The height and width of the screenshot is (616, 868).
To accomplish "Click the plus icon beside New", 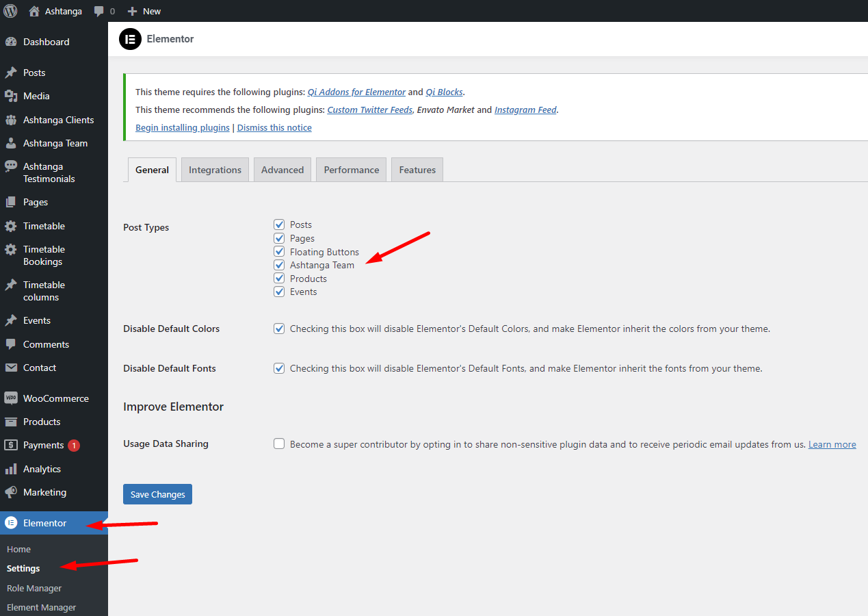I will tap(133, 11).
